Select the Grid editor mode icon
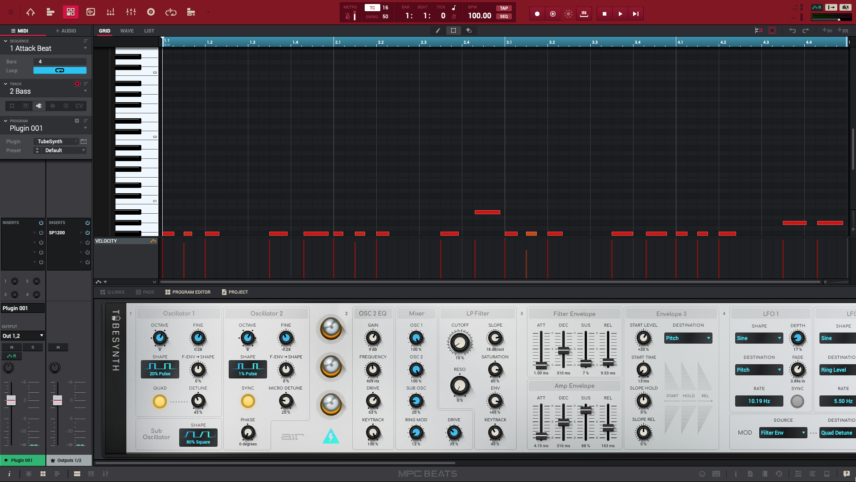856x482 pixels. tap(70, 12)
